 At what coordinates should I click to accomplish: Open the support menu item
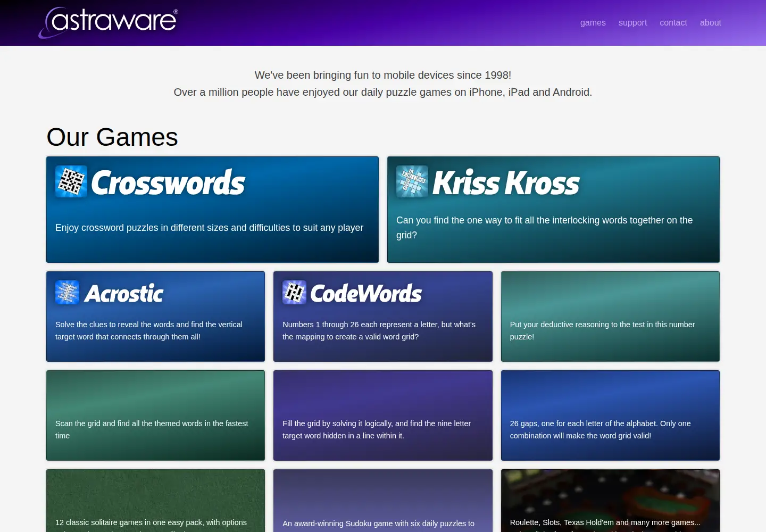coord(632,22)
